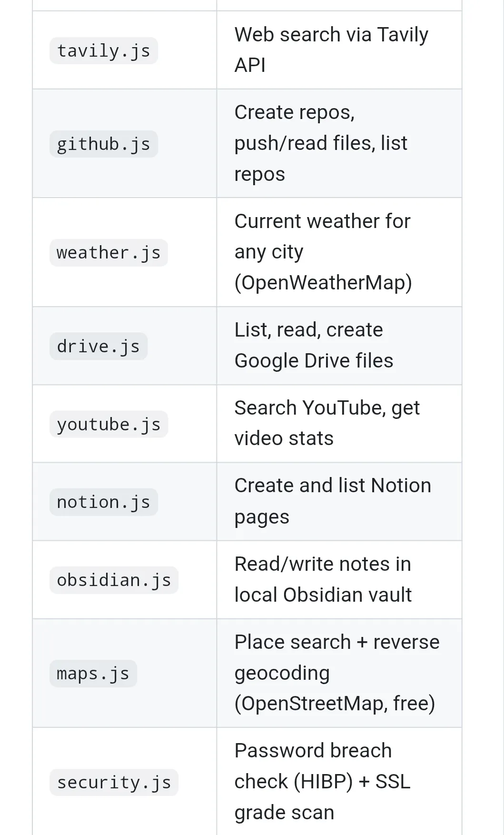Select the tavily.js file name

pyautogui.click(x=103, y=50)
